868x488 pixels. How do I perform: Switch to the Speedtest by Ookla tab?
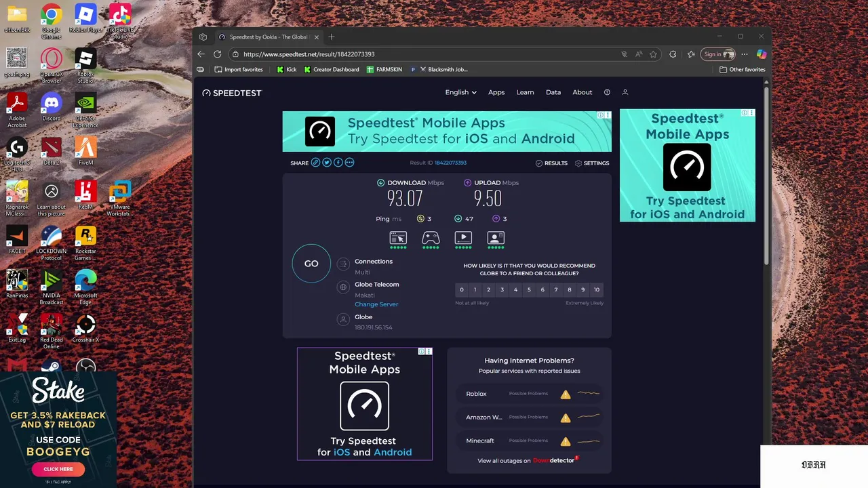(268, 37)
